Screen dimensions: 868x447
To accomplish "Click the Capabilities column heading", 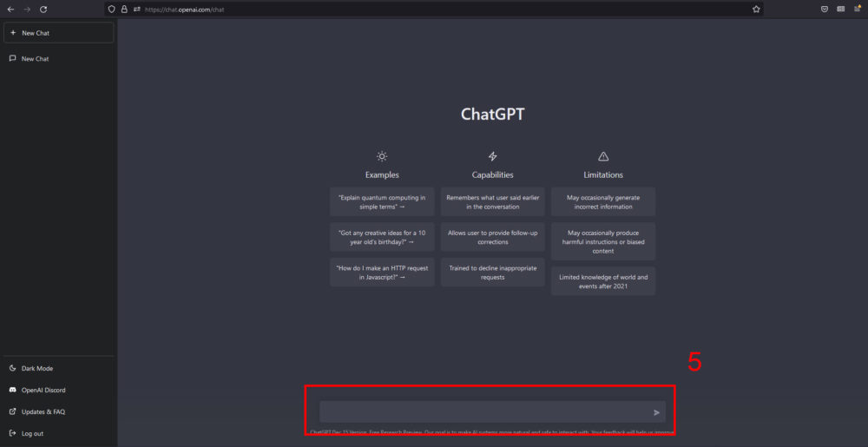I will [x=493, y=174].
